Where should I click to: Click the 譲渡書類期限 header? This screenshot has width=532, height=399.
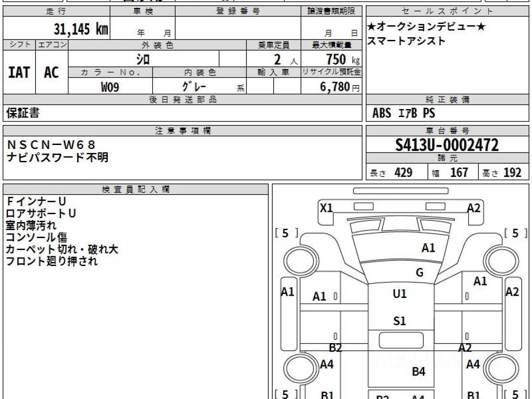coord(331,12)
